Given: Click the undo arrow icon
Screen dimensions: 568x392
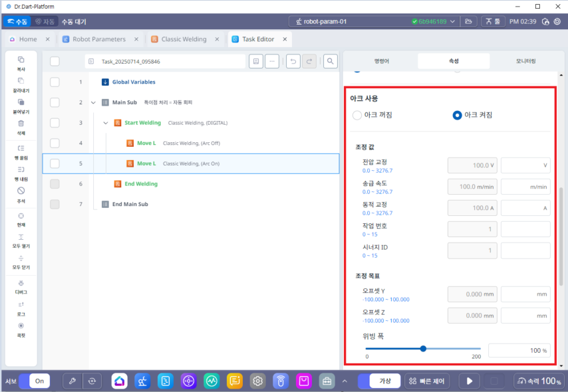Looking at the screenshot, I should pyautogui.click(x=293, y=61).
